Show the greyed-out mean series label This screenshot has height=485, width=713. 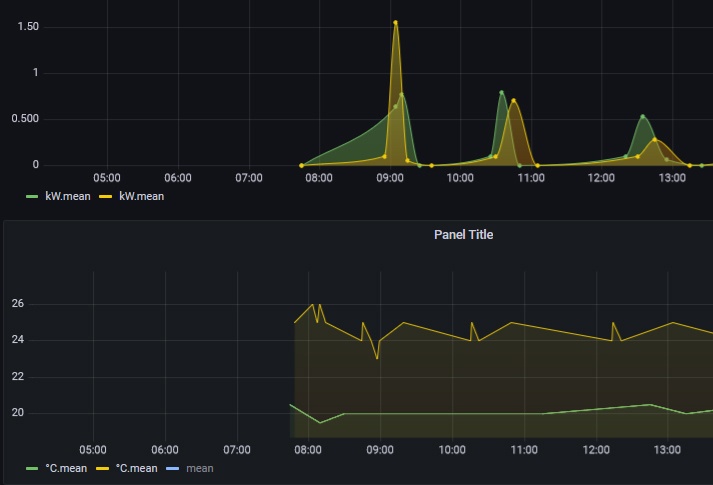200,468
